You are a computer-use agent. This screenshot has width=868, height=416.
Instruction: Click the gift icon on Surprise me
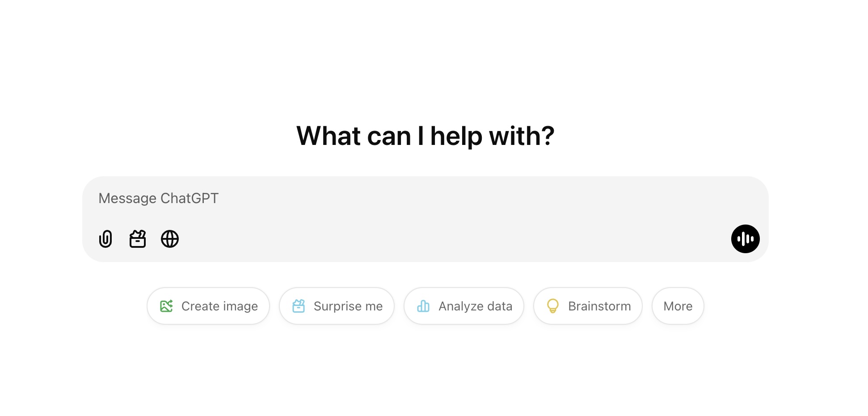coord(299,306)
